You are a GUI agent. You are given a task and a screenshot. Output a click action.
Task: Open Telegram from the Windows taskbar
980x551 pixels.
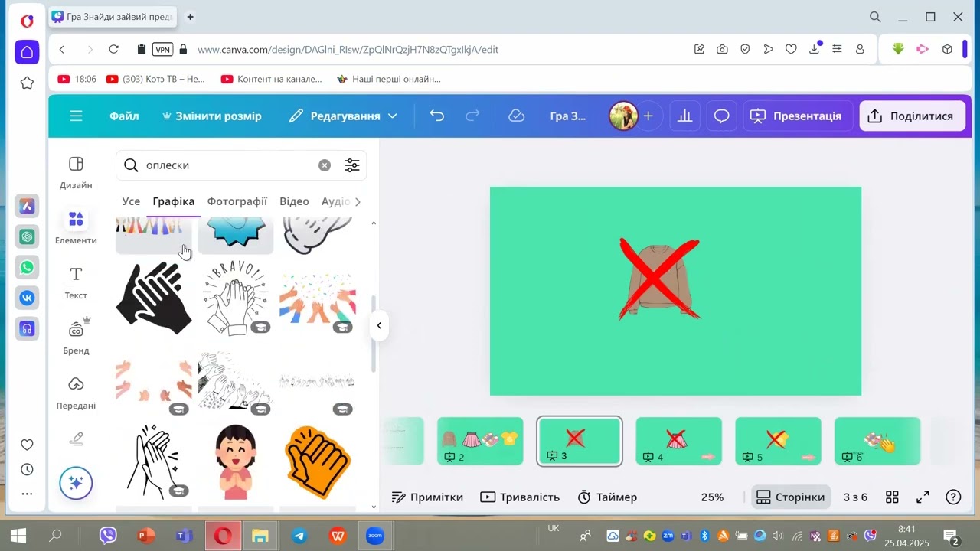click(299, 536)
